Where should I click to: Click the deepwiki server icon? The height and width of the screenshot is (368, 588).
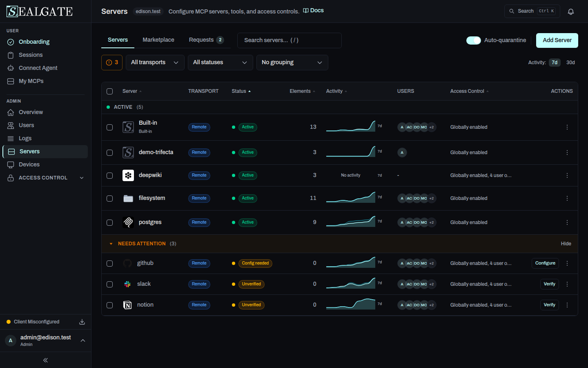(x=128, y=175)
